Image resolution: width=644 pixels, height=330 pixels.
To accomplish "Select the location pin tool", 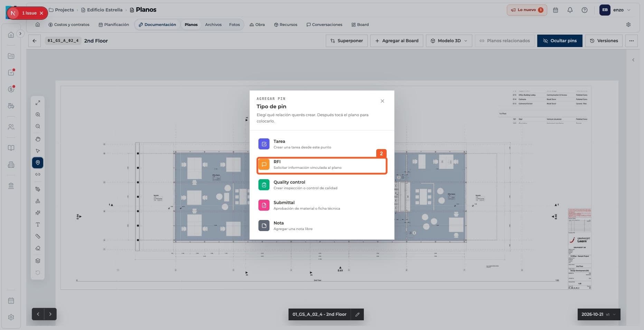I will 38,163.
